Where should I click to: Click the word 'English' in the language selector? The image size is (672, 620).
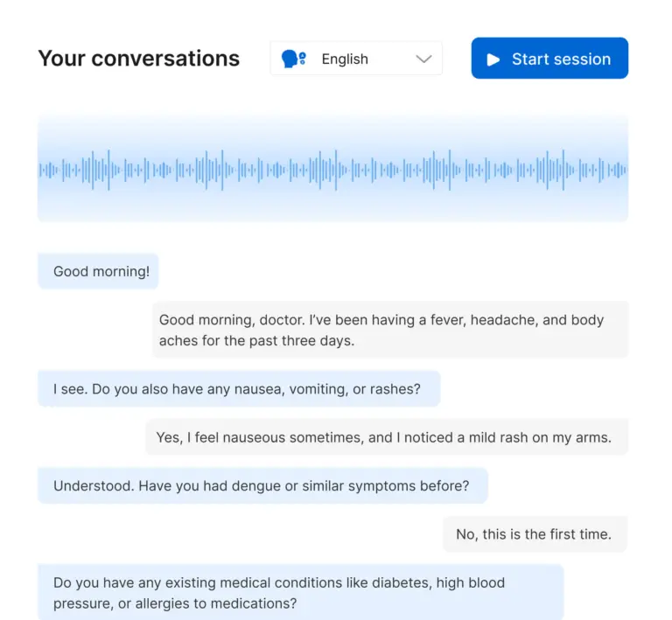[x=345, y=59]
